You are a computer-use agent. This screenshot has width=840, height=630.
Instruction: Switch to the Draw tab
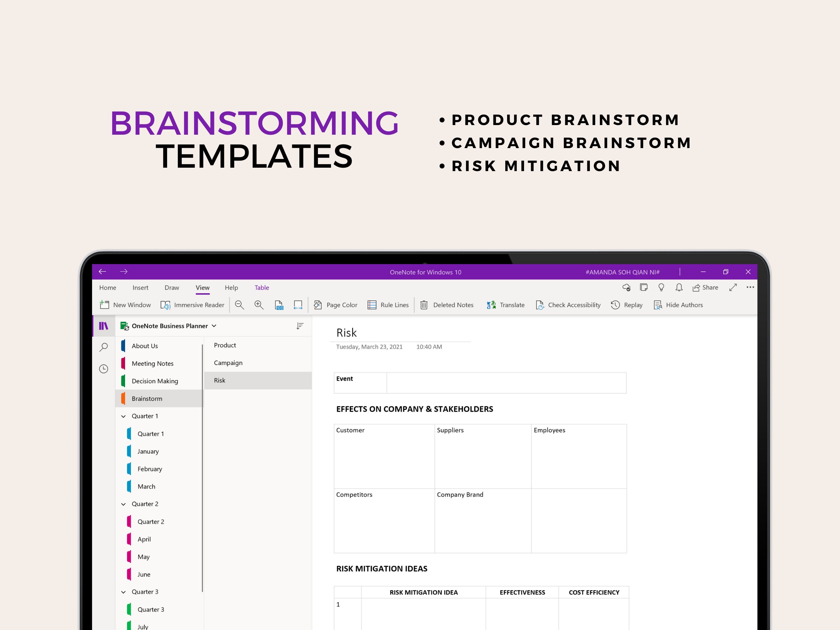tap(172, 287)
